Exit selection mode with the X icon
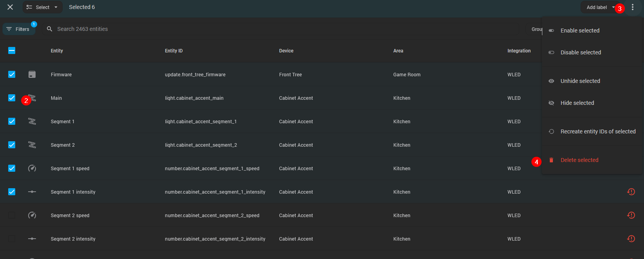 [10, 7]
